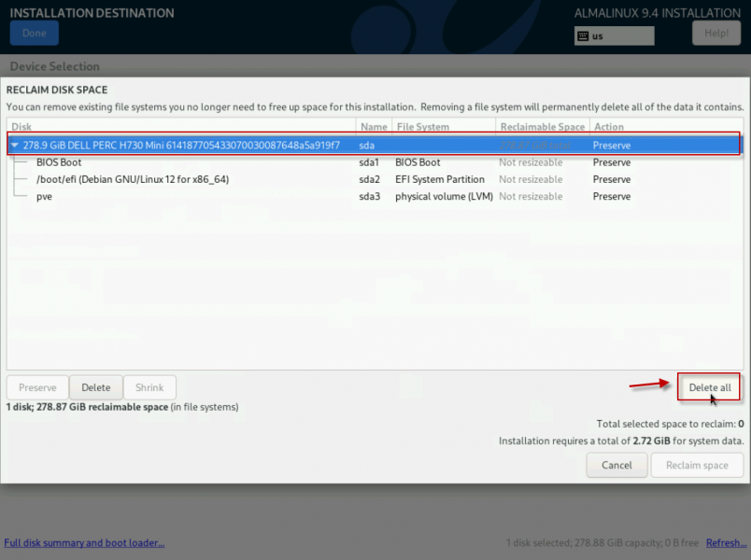
Task: Click the 1 disk; 278.87 GiB reclaimable space text
Action: 122,407
